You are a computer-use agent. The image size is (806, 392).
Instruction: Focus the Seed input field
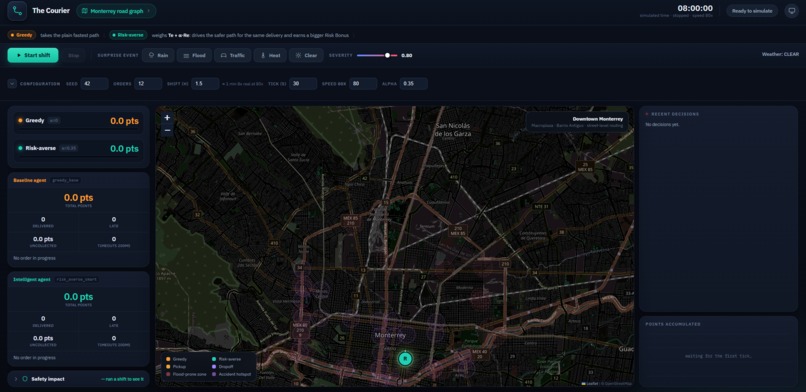click(x=94, y=84)
